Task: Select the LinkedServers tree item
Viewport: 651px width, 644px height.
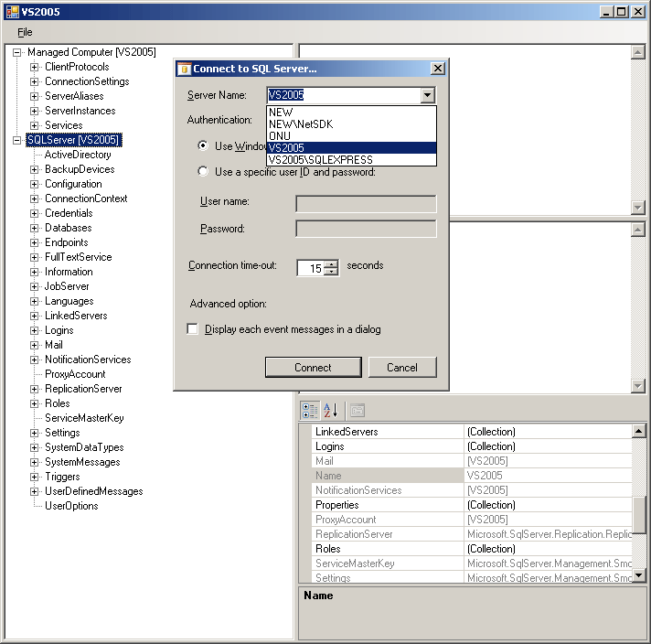Action: pos(76,316)
